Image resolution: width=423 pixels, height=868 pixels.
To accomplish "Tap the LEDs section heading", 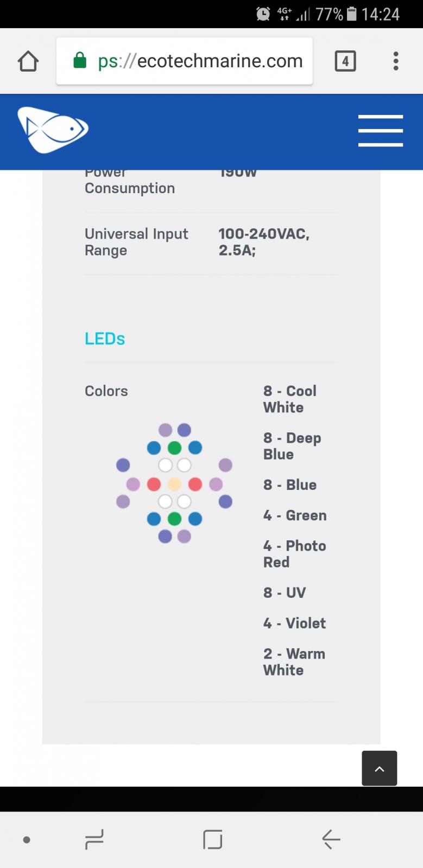I will pyautogui.click(x=105, y=339).
